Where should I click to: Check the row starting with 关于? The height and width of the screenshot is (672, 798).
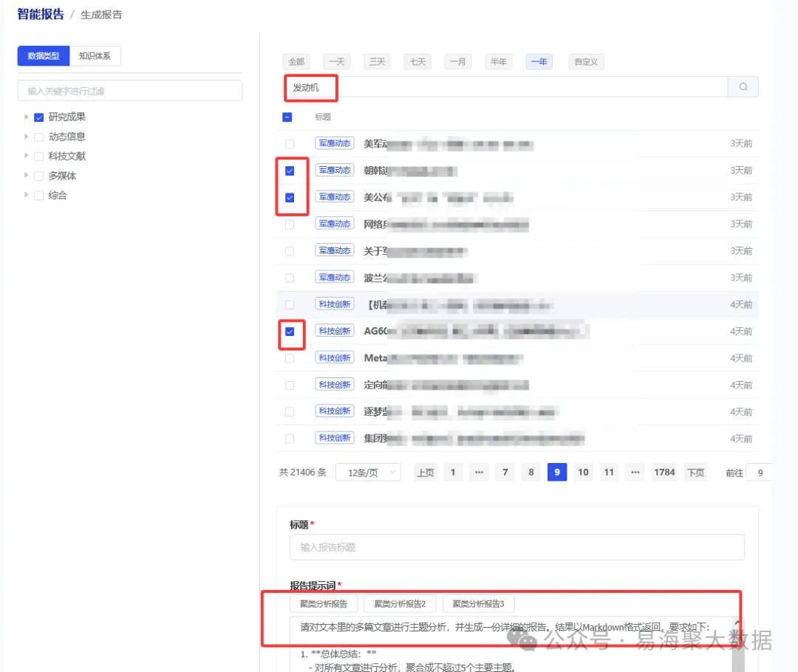tap(290, 251)
